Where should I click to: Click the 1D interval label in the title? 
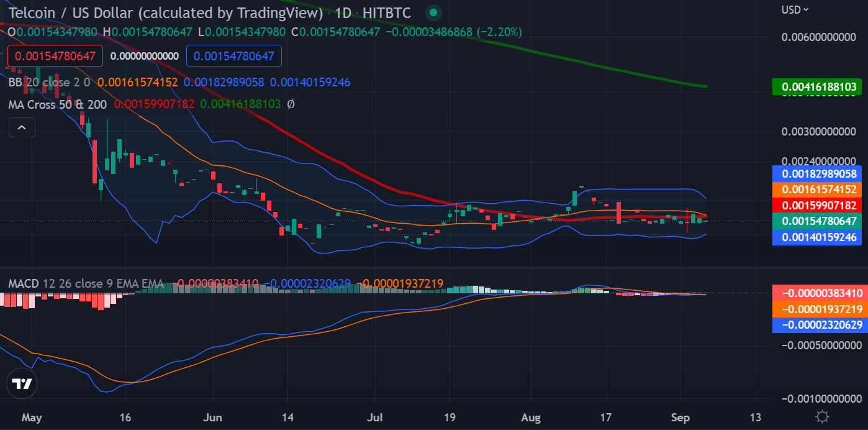click(x=343, y=13)
